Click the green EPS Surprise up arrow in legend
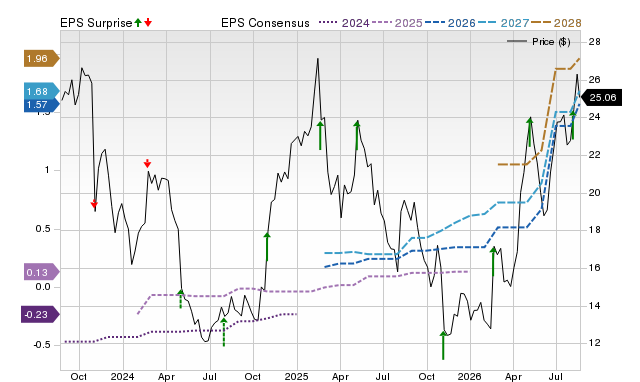Screen dimensions: 640x382 tap(138, 23)
